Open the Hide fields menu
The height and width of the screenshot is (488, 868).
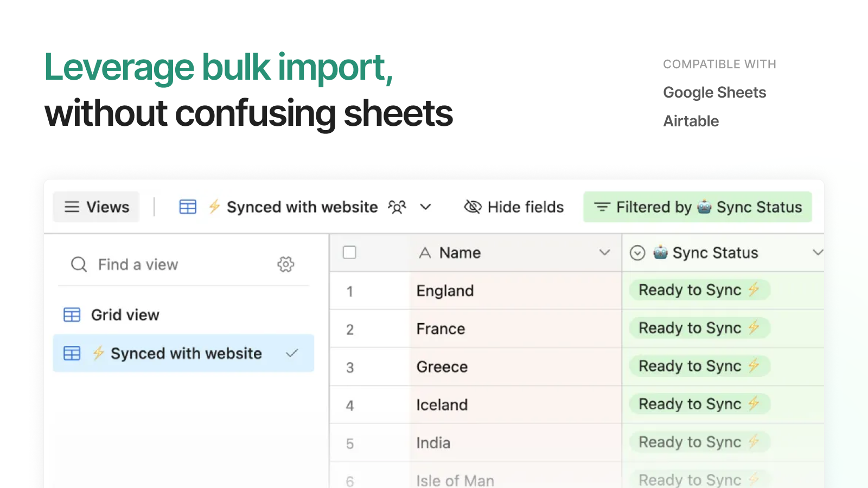coord(514,207)
